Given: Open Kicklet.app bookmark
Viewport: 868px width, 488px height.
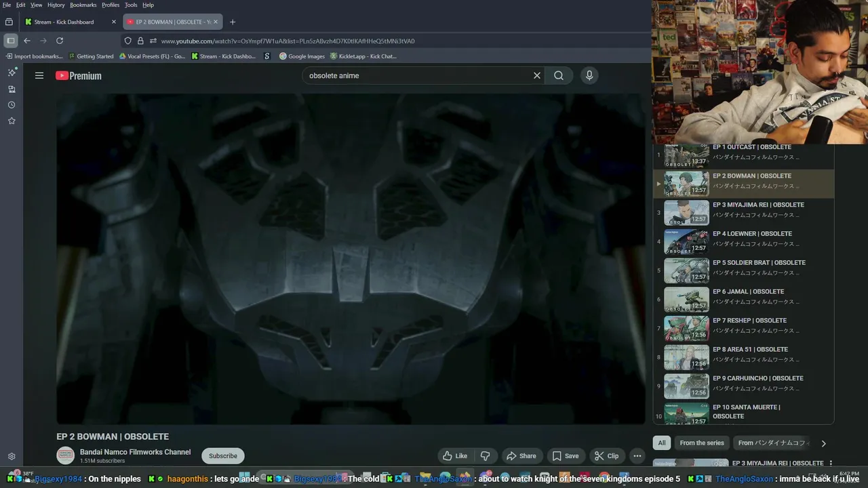Looking at the screenshot, I should point(363,56).
